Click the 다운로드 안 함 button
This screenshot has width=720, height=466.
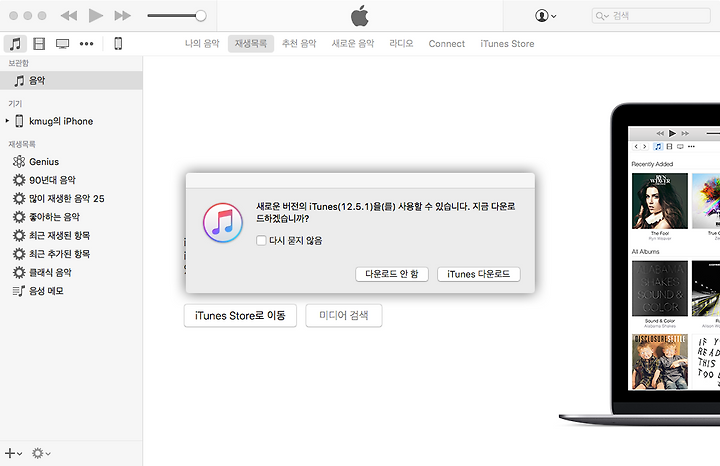392,274
